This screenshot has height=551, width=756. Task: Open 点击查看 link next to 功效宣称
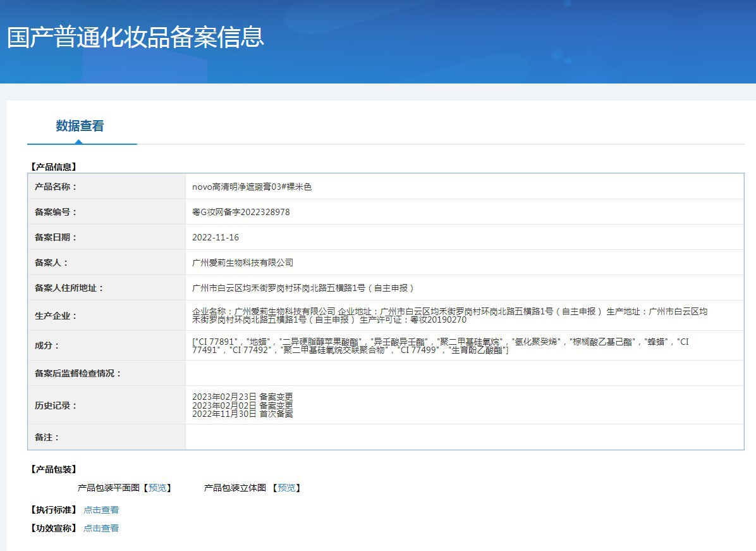tap(101, 528)
